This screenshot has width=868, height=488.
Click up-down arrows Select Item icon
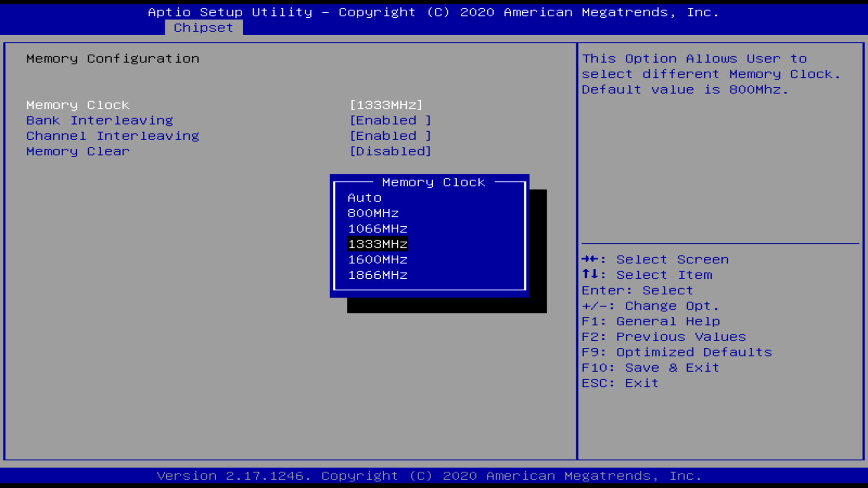pos(590,274)
